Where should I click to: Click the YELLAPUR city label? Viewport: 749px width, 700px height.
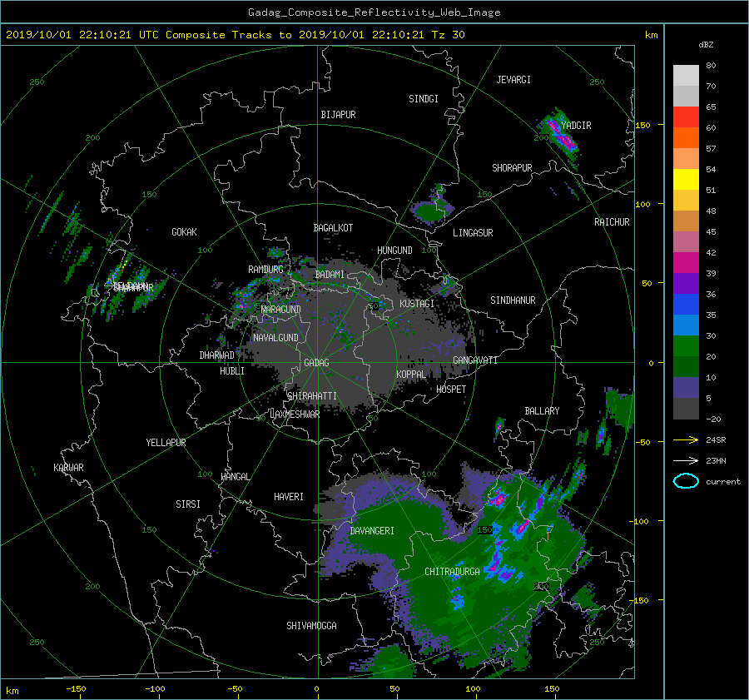[x=166, y=443]
